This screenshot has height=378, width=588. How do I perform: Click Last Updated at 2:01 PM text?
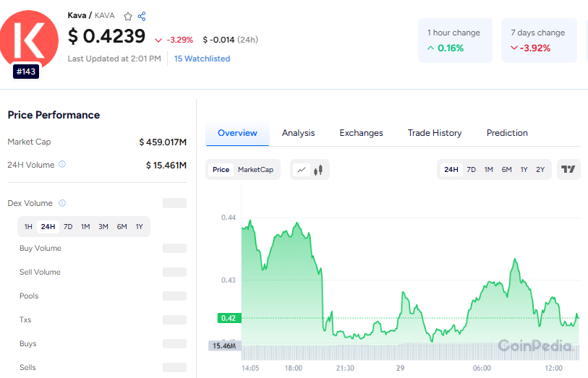point(114,59)
